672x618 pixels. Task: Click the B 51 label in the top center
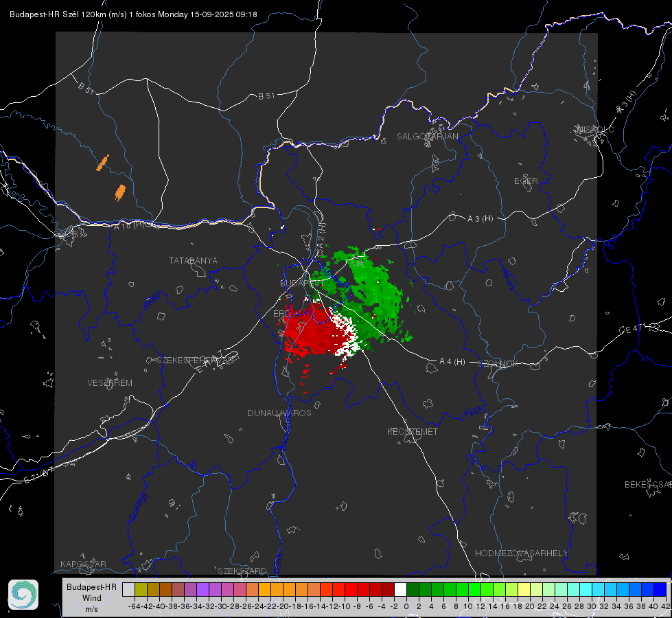[266, 96]
